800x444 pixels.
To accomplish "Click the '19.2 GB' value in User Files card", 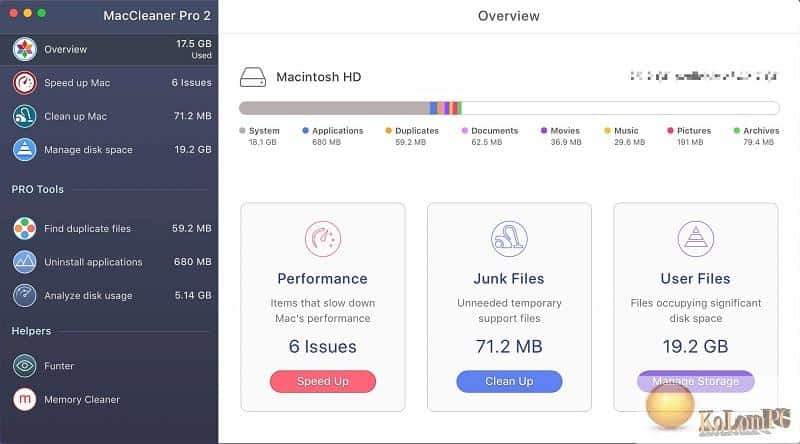I will tap(695, 347).
